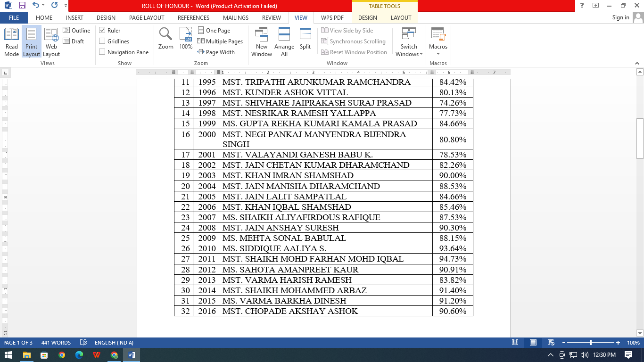The image size is (644, 362).
Task: Click Arrange All windows icon
Action: pos(284,41)
